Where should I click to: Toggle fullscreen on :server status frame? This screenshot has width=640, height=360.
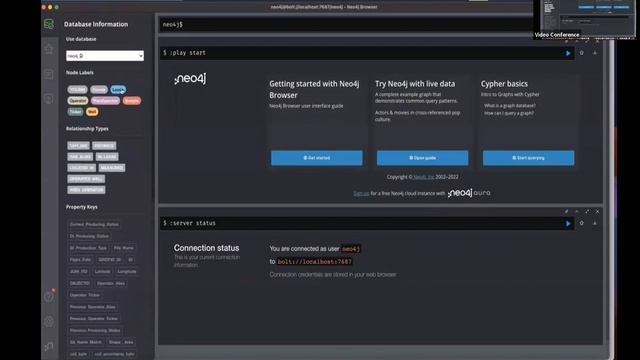587,211
